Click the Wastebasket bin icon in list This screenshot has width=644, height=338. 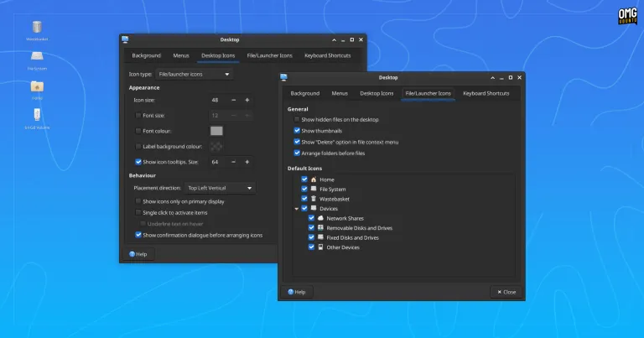[x=314, y=199]
